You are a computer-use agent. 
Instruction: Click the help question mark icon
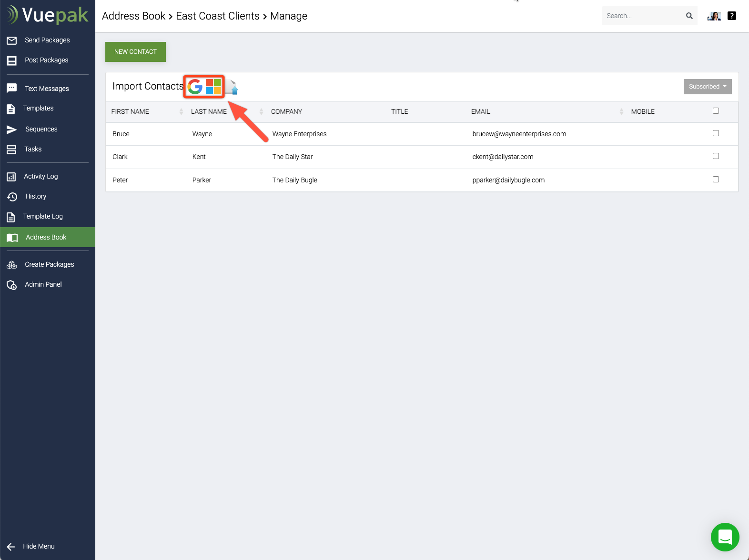point(732,16)
